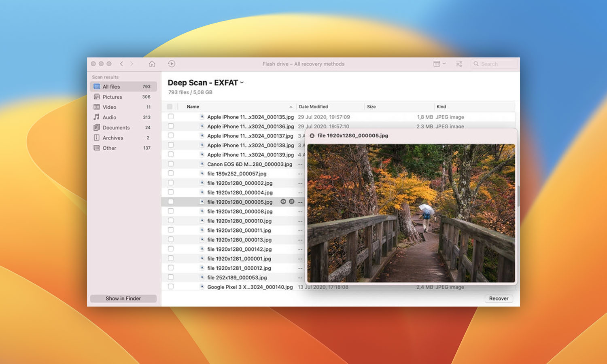Check the box for Apple iPhone 11...000137.jpg

coord(171,135)
